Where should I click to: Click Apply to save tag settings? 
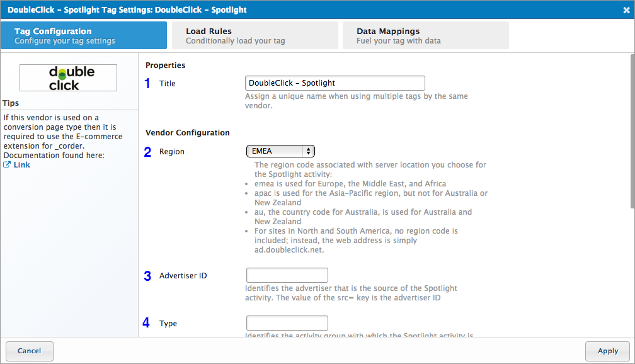tap(607, 351)
